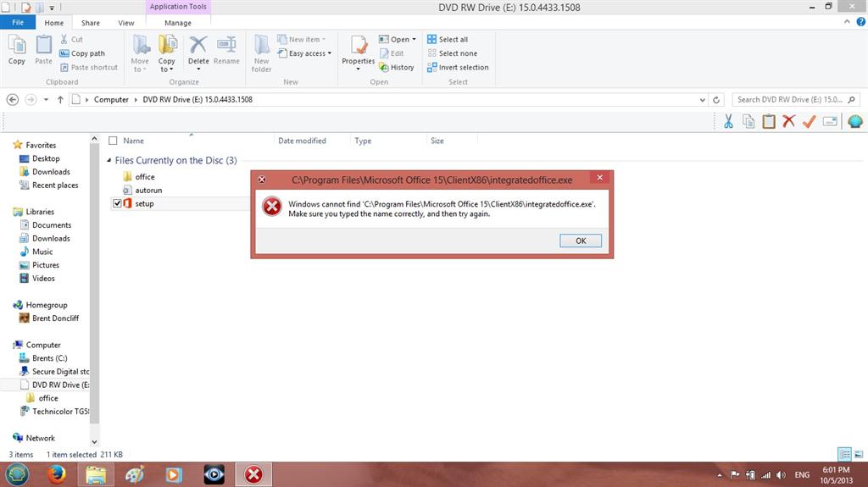Click the Back navigation arrow

point(12,100)
